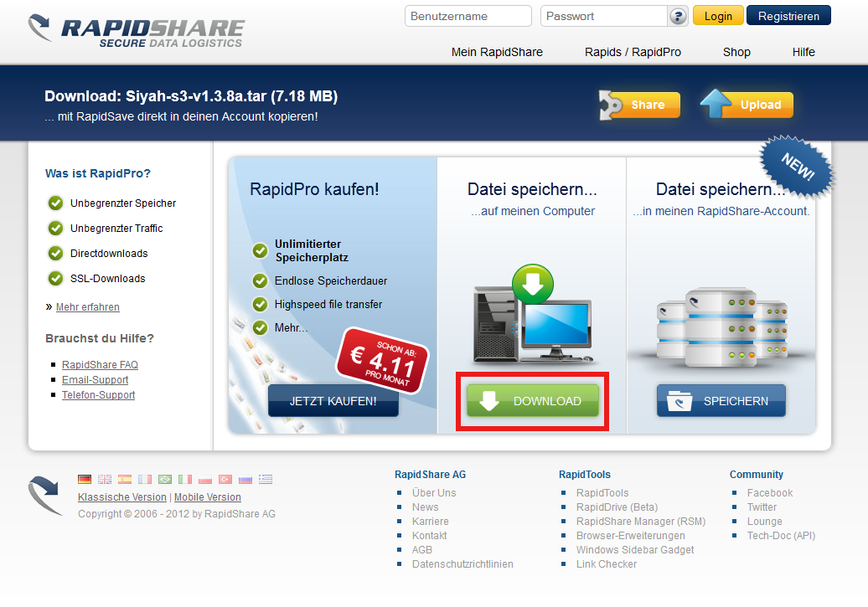
Task: Open the Windows Sidebar Gadget link
Action: pyautogui.click(x=635, y=549)
